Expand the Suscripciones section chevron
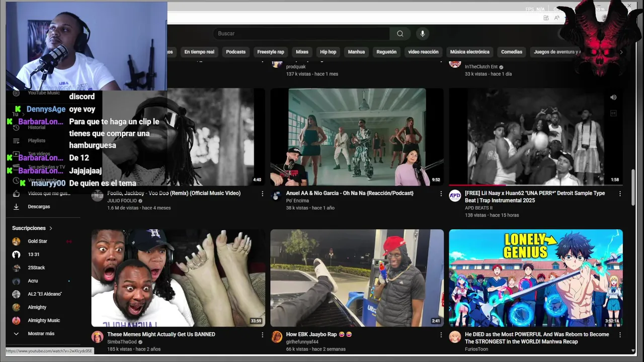 tap(51, 228)
